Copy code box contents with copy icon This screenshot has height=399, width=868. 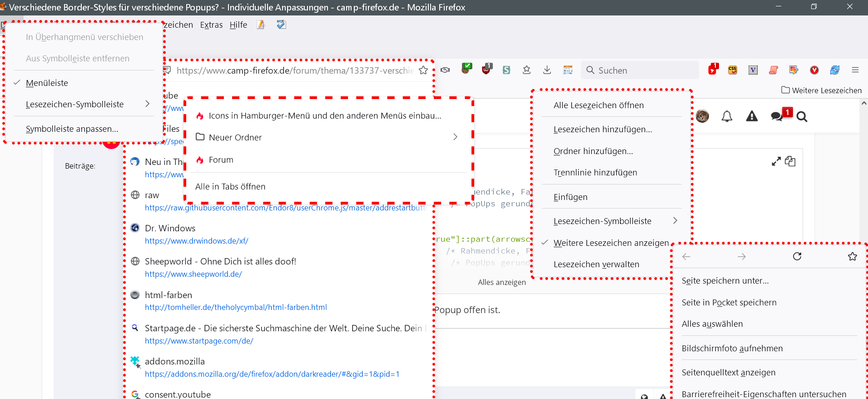tap(790, 161)
